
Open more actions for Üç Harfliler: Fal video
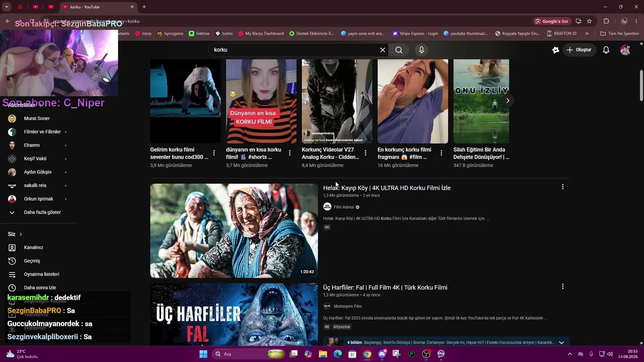[x=562, y=287]
